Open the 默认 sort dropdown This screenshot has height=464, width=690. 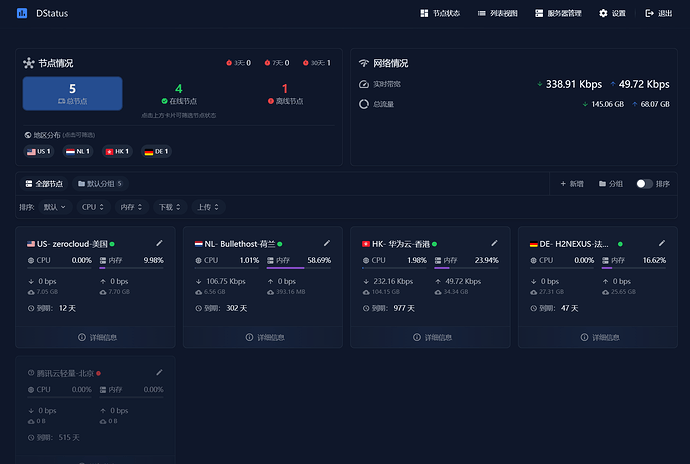55,207
